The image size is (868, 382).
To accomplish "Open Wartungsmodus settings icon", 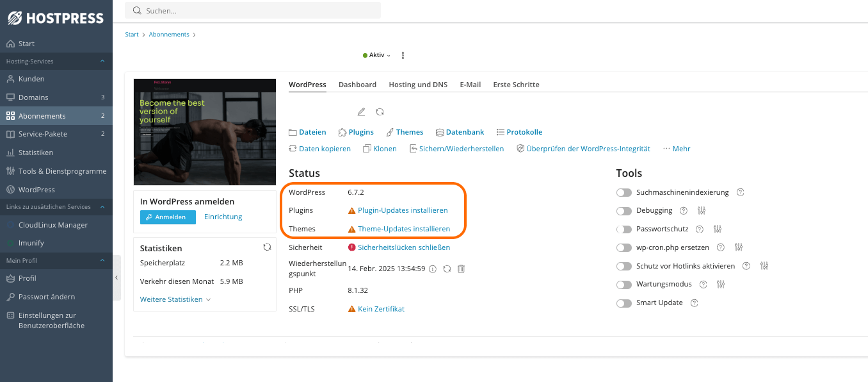I will tap(721, 285).
